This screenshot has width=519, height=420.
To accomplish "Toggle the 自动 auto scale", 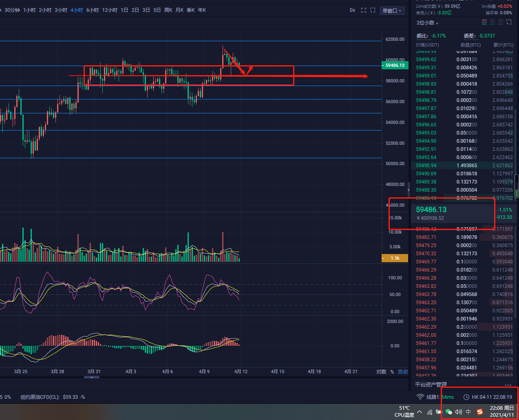I will point(403,372).
